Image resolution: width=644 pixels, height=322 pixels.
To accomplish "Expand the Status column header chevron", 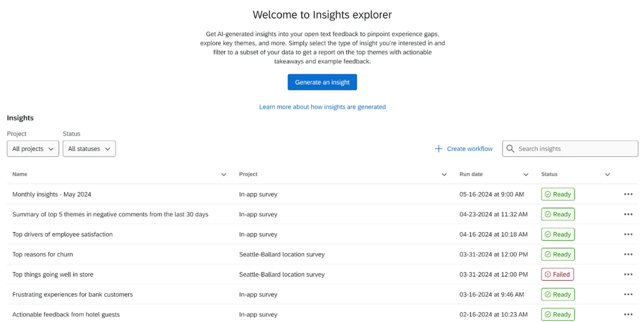I will pos(607,175).
